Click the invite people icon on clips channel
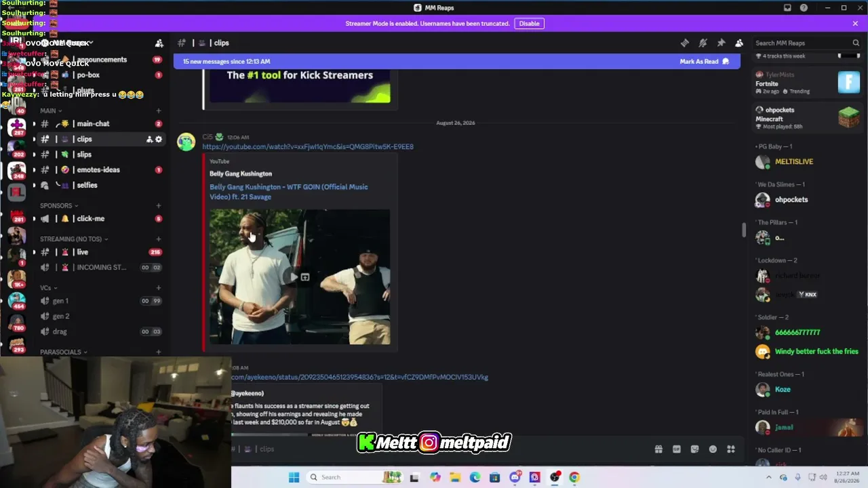 click(x=149, y=139)
